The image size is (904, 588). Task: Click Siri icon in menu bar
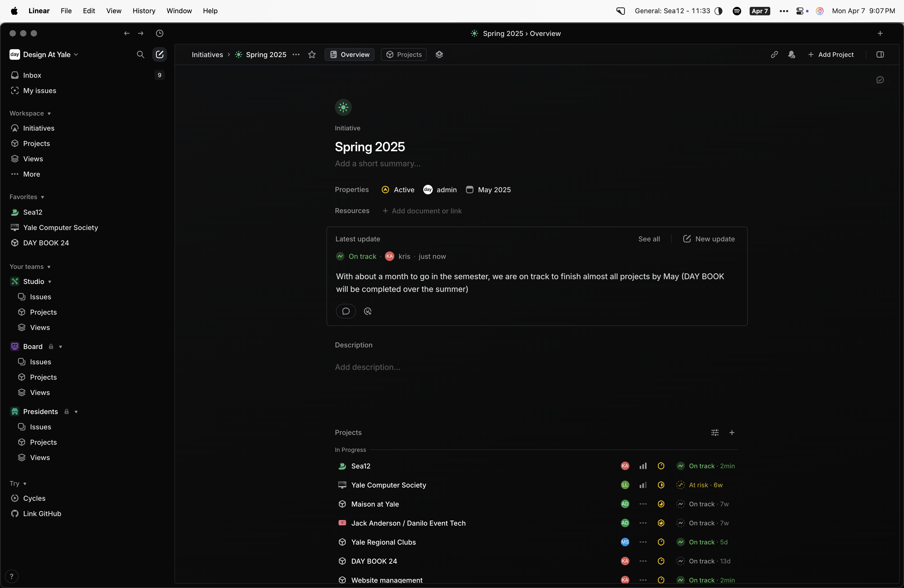[820, 11]
